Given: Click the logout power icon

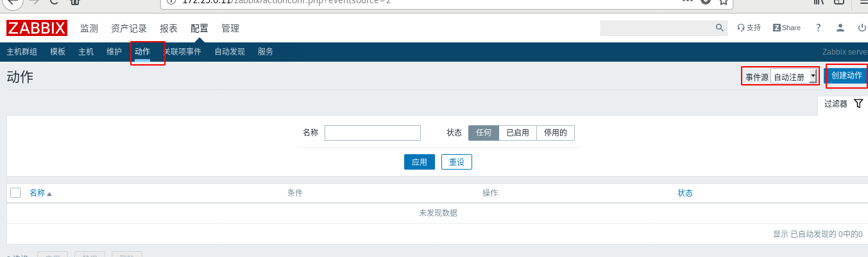Looking at the screenshot, I should click(862, 28).
